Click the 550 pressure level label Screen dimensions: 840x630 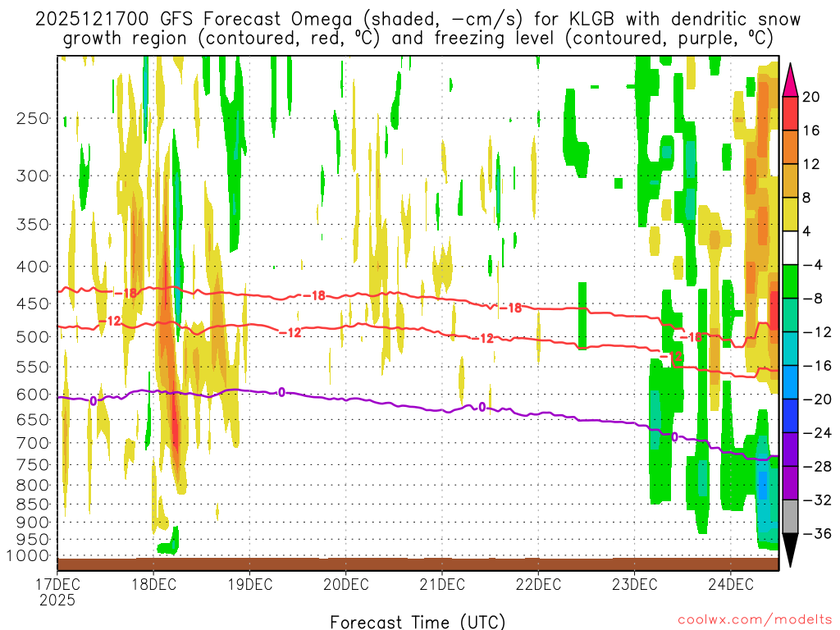click(33, 367)
